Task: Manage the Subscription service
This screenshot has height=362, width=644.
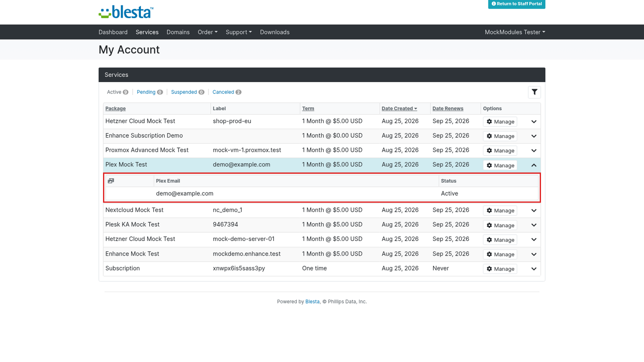Action: pos(500,269)
